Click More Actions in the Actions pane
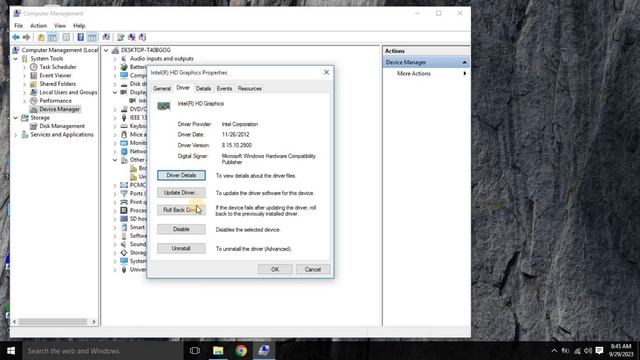Screen dimensions: 640x360 tap(414, 73)
